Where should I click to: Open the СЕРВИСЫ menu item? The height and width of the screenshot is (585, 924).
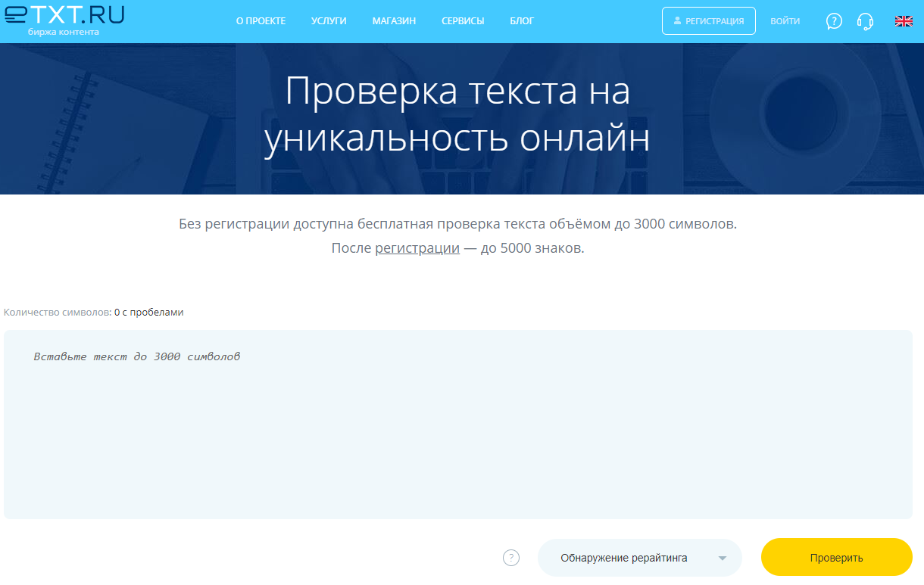pos(463,21)
